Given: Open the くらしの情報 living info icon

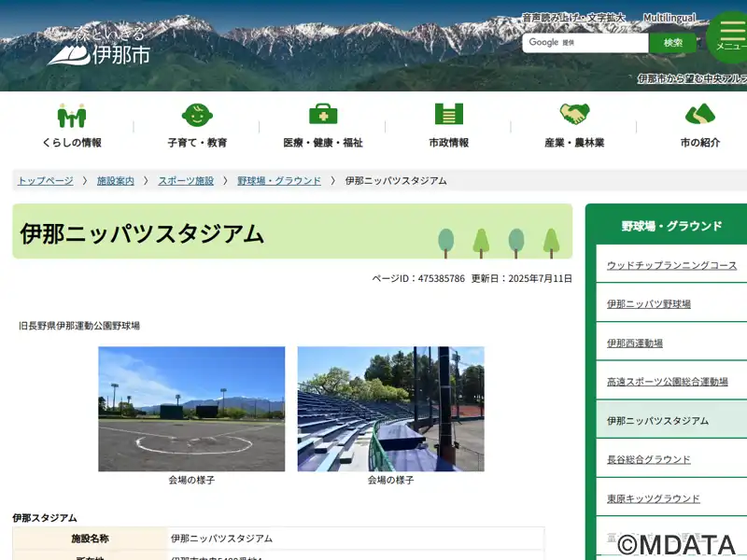Looking at the screenshot, I should [x=72, y=115].
